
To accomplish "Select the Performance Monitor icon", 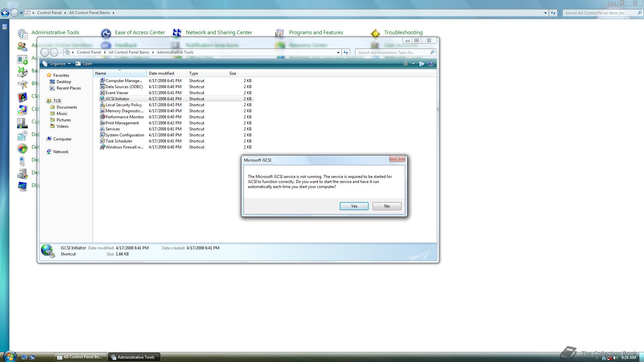I will (x=102, y=117).
